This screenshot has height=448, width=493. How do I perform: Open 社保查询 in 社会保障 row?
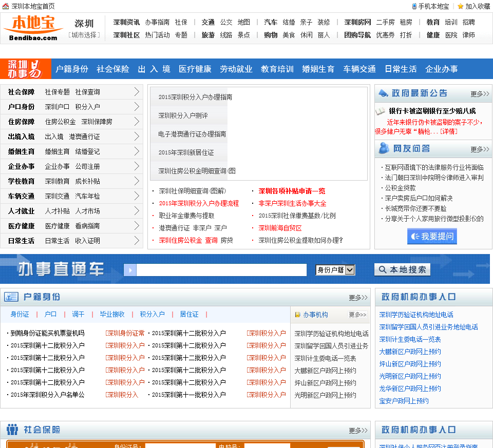tap(87, 92)
